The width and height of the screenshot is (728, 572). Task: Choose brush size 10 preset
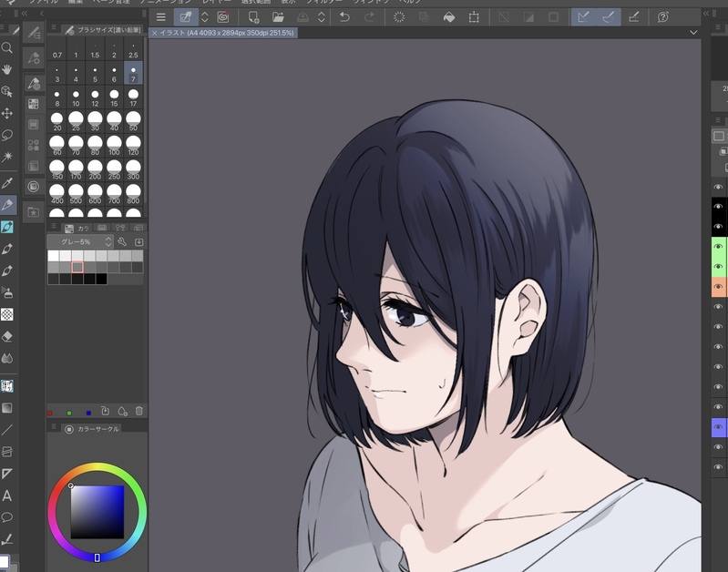pyautogui.click(x=76, y=98)
